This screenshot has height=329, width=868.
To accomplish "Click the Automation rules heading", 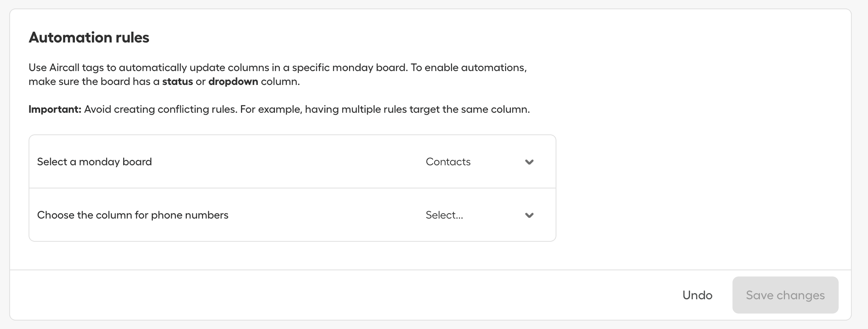I will (89, 37).
